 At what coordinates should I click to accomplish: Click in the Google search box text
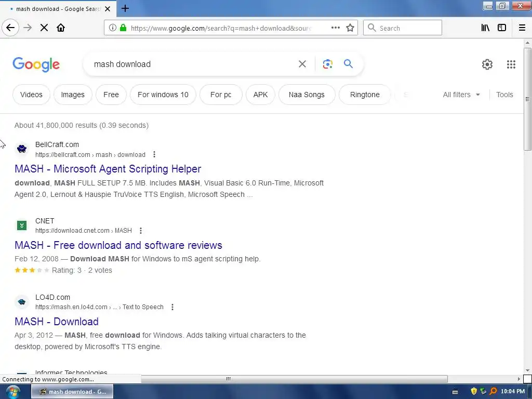(190, 64)
